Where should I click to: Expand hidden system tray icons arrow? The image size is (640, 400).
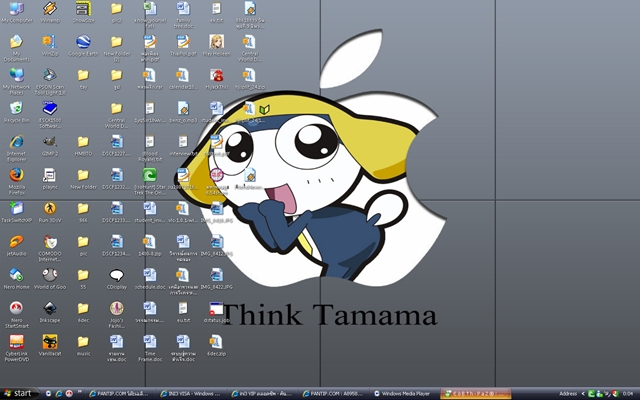582,394
